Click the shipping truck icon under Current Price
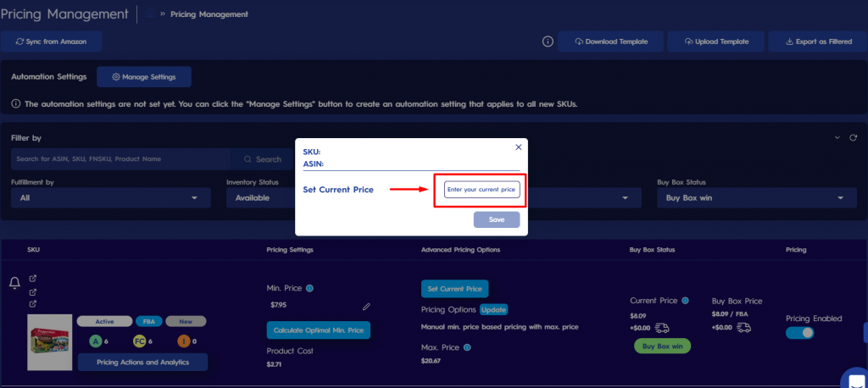This screenshot has width=868, height=388. 662,328
